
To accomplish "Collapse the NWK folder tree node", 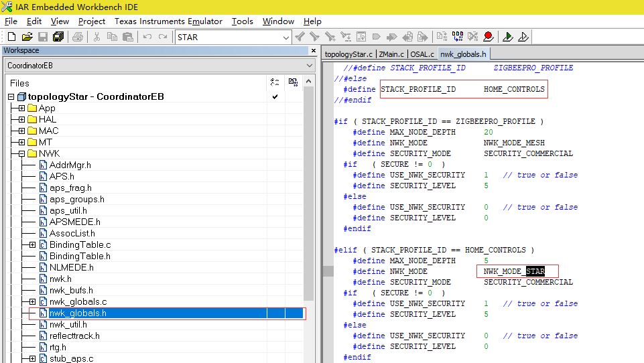I will pos(21,154).
